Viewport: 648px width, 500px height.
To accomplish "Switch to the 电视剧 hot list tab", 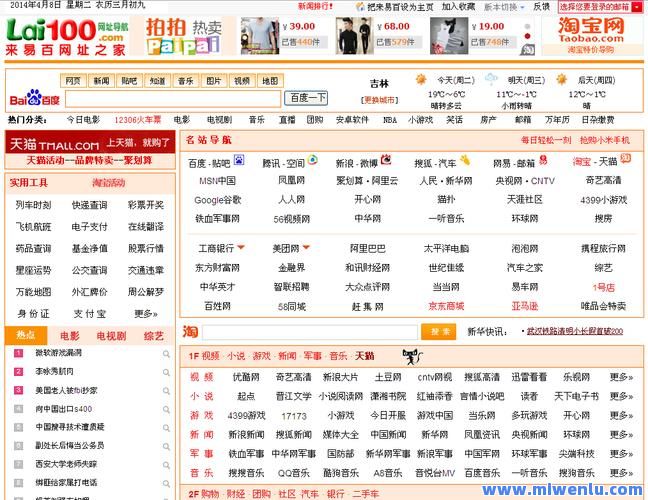I will pyautogui.click(x=111, y=336).
